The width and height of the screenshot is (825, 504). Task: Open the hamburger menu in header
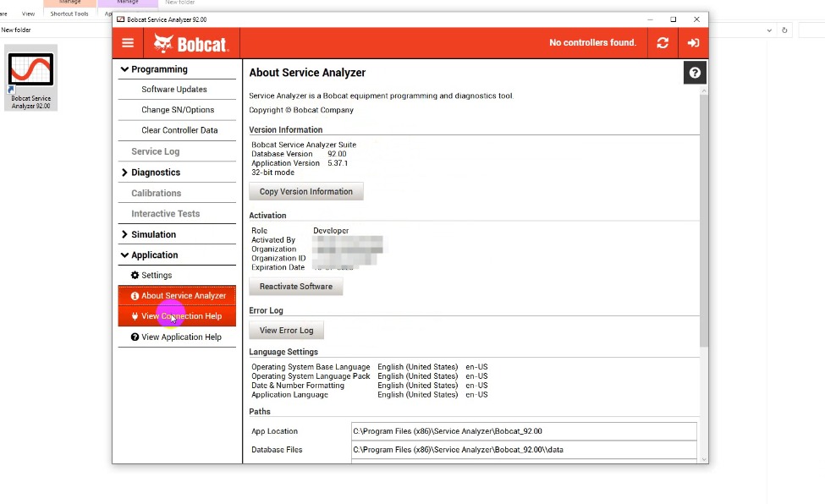pyautogui.click(x=127, y=42)
